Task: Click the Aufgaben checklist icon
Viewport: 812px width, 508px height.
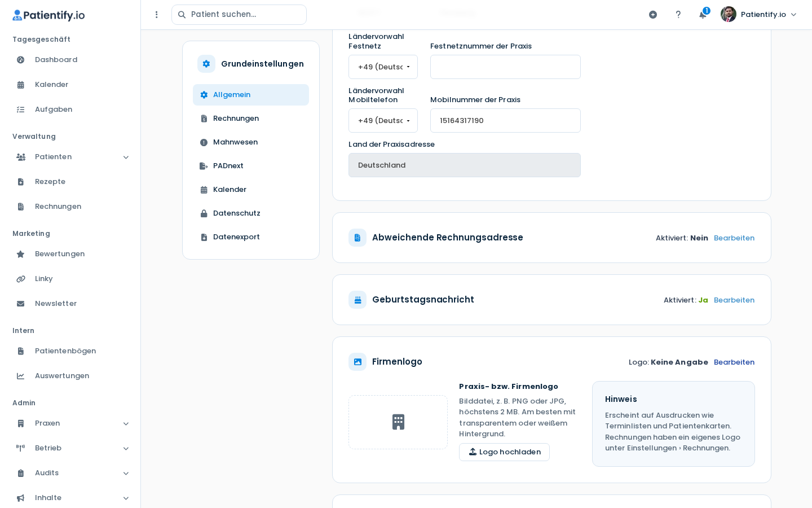Action: click(21, 110)
